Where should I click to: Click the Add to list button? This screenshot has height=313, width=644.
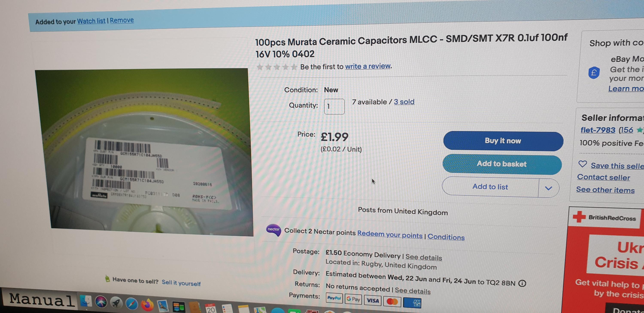[x=490, y=187]
